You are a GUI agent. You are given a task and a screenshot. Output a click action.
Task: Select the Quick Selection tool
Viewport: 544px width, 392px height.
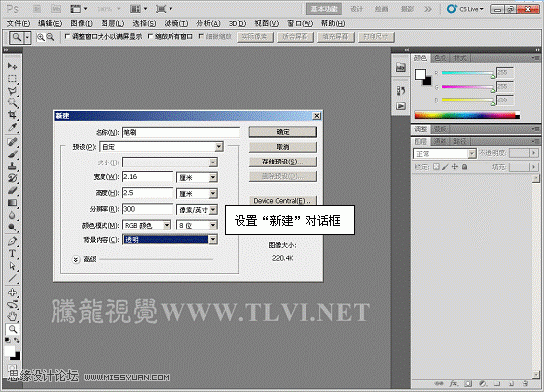(x=12, y=103)
